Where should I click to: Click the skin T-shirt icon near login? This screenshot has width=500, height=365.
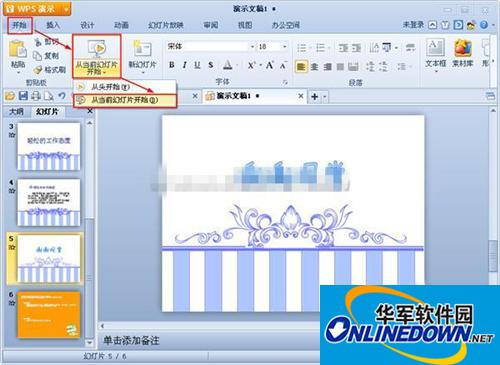445,25
